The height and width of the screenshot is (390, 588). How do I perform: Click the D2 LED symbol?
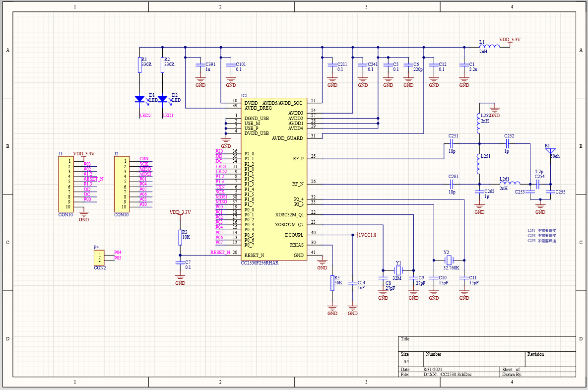pyautogui.click(x=162, y=99)
